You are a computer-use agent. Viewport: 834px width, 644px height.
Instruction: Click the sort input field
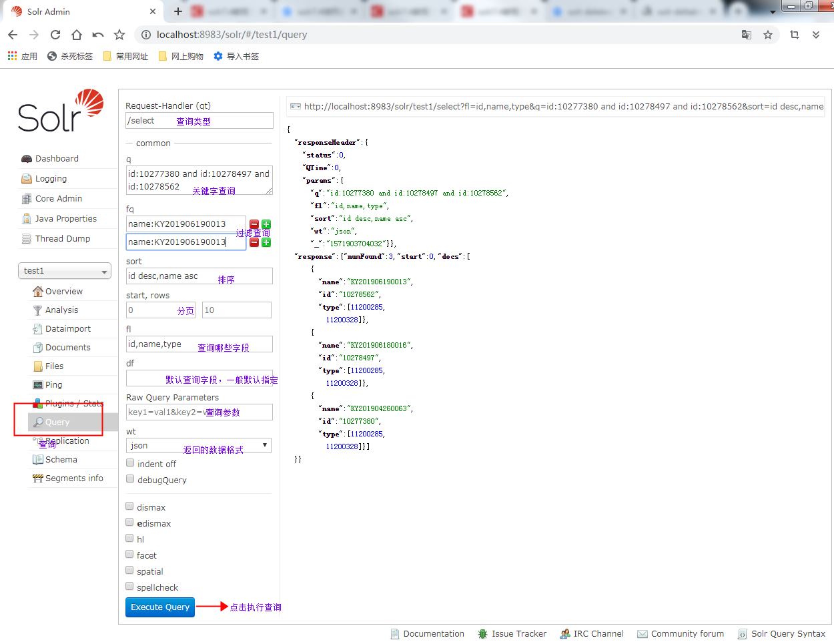(199, 276)
